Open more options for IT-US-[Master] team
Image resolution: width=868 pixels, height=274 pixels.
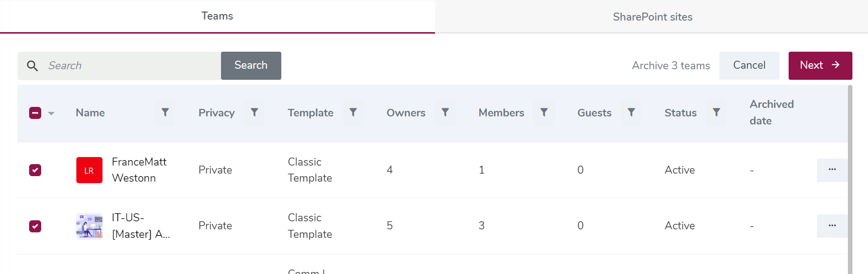(832, 226)
